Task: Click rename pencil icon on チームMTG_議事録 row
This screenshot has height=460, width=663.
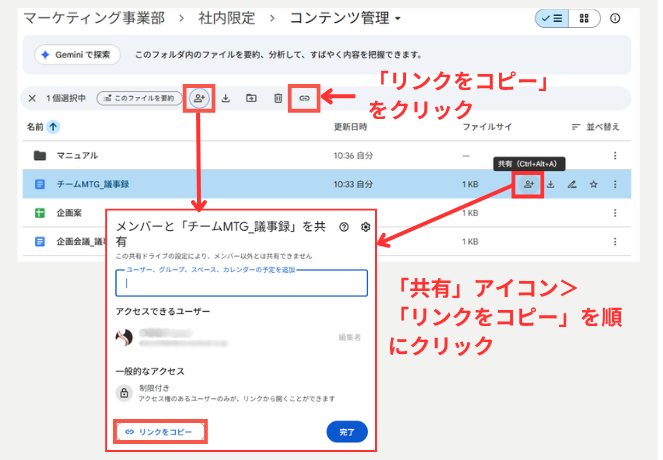Action: coord(572,184)
